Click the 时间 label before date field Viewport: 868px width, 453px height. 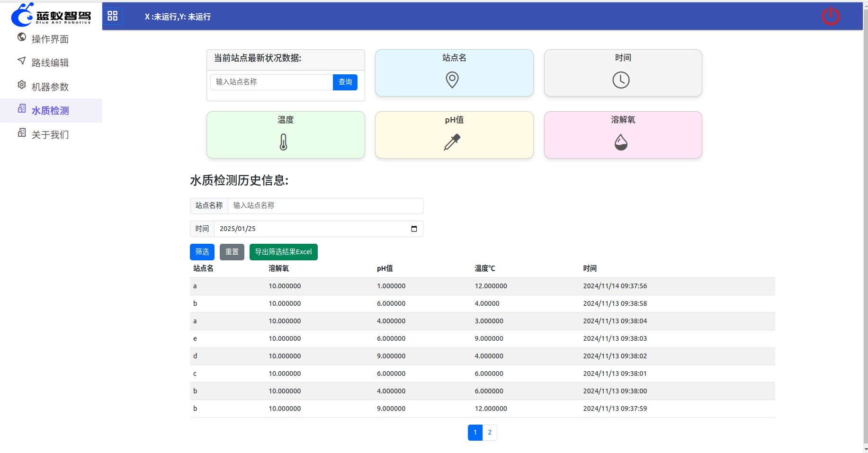202,229
